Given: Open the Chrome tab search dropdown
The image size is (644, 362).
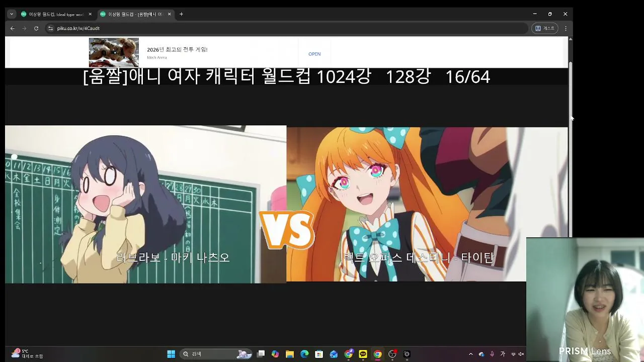Looking at the screenshot, I should pyautogui.click(x=12, y=14).
